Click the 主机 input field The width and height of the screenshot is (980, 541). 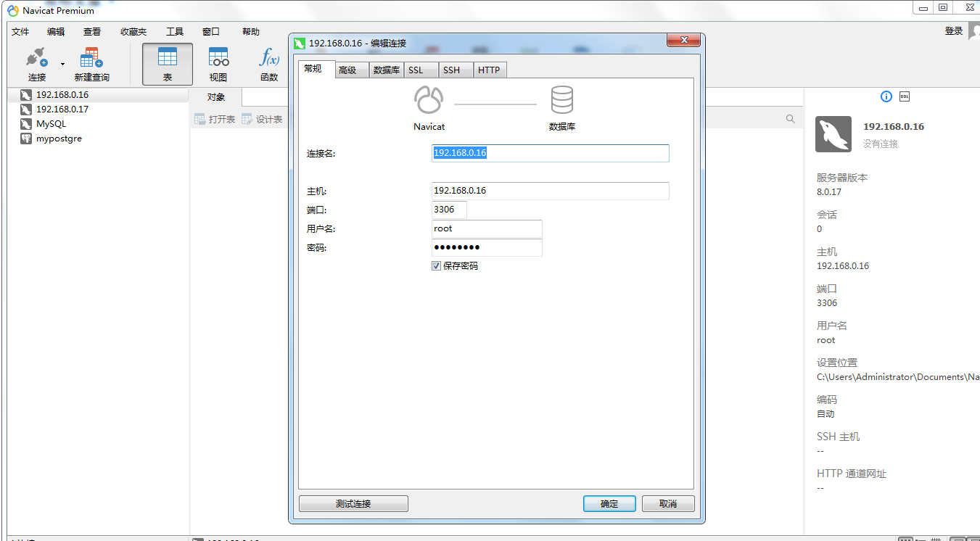(x=550, y=191)
